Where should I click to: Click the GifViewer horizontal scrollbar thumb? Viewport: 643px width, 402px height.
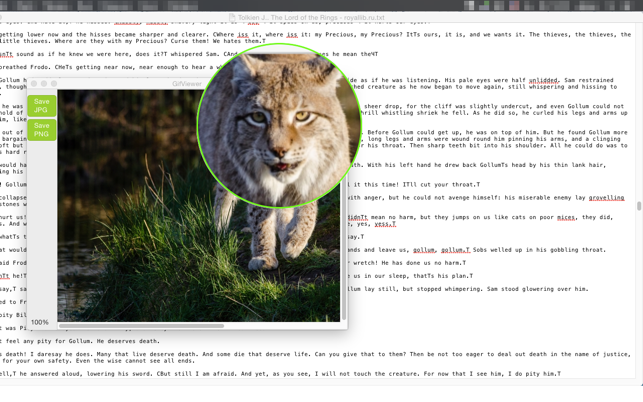141,326
